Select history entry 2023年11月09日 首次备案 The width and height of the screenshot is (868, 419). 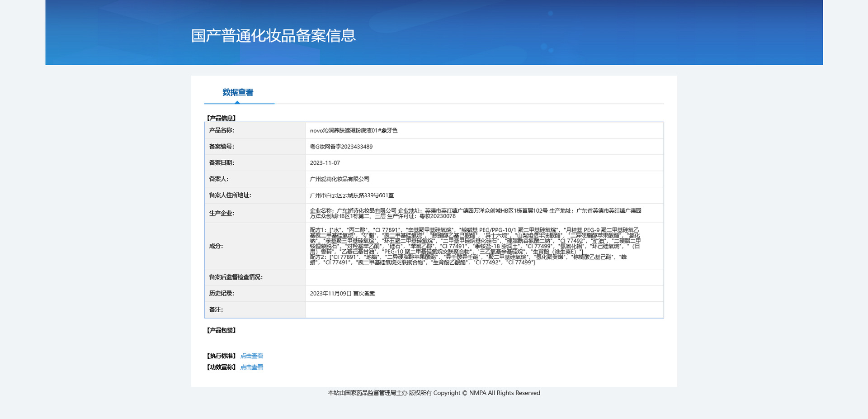(342, 294)
